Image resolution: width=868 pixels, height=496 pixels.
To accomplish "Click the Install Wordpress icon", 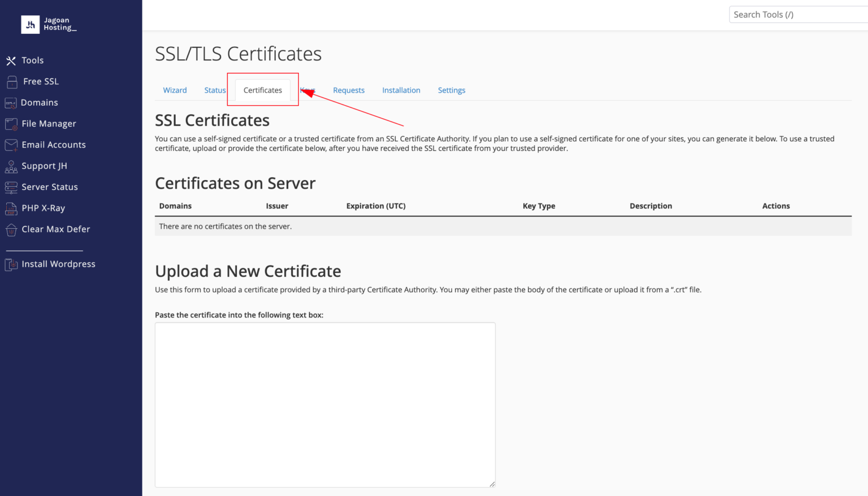I will click(x=11, y=264).
